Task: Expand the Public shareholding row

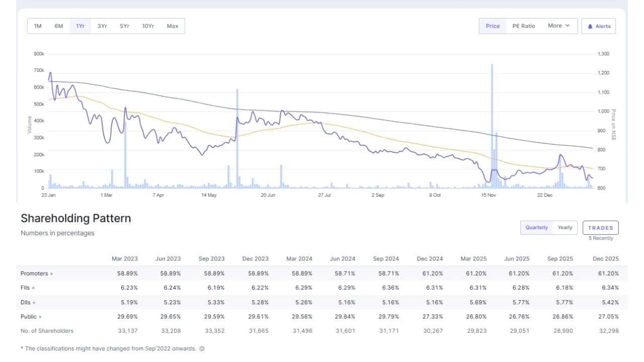Action: pos(40,317)
